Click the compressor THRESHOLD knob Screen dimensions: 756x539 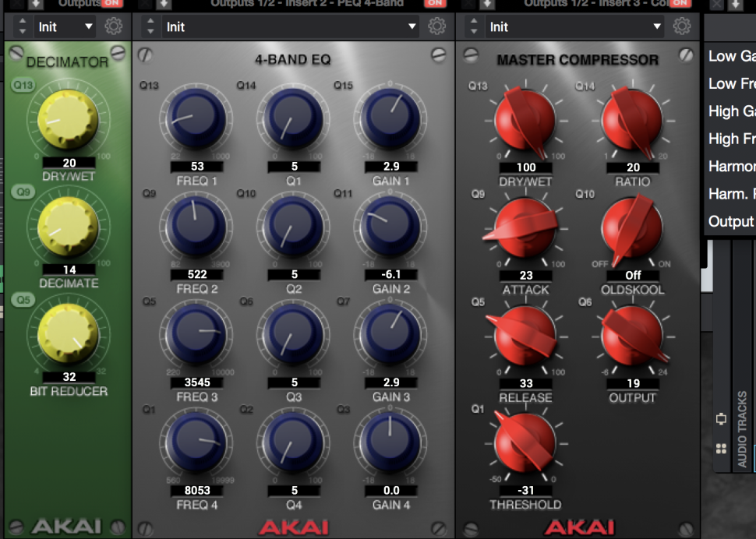(525, 444)
